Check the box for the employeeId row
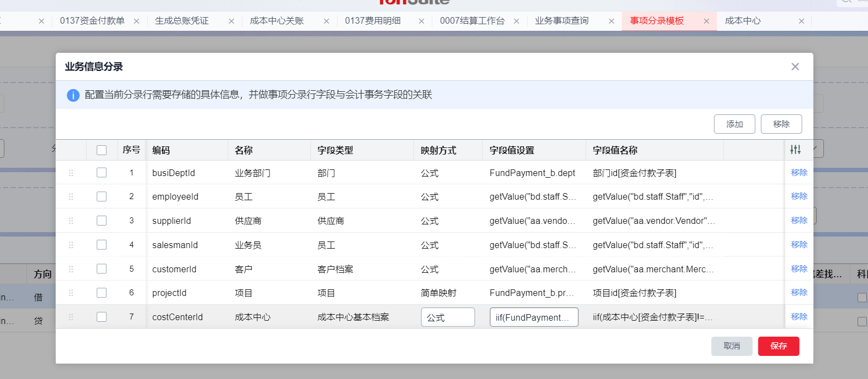This screenshot has height=379, width=868. tap(101, 196)
